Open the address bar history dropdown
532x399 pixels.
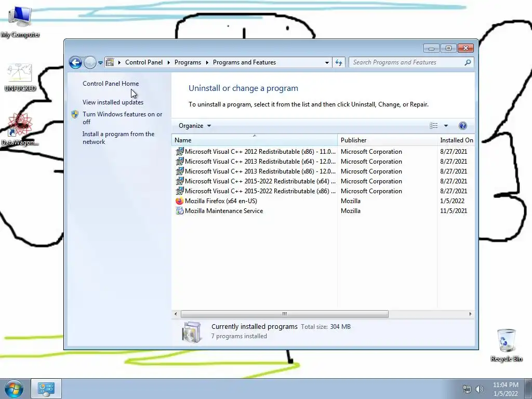coord(327,63)
